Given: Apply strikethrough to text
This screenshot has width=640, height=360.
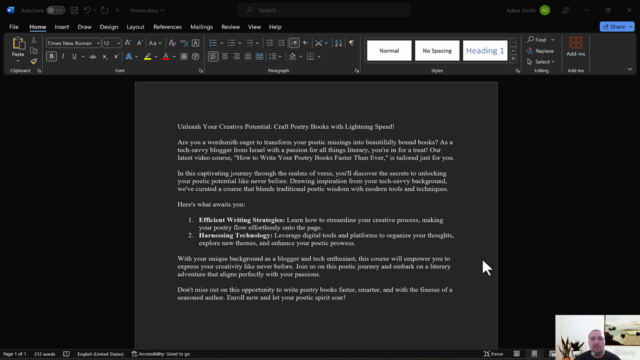Looking at the screenshot, I should pos(93,56).
